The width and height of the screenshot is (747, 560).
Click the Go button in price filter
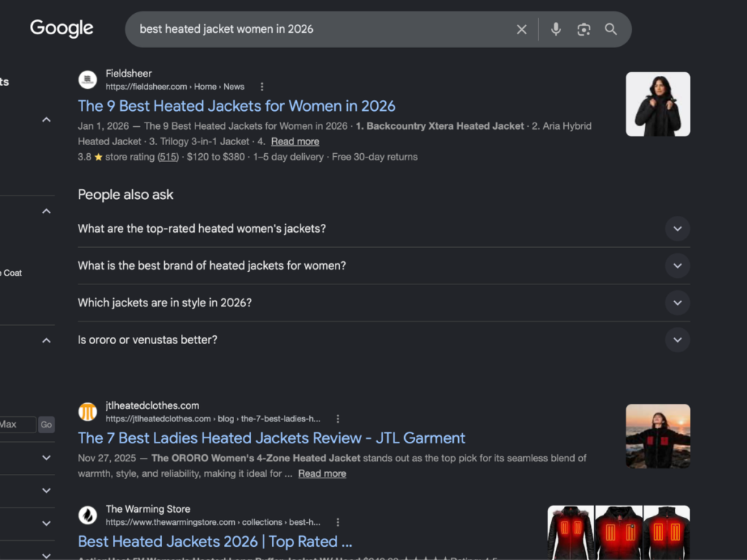pos(46,424)
